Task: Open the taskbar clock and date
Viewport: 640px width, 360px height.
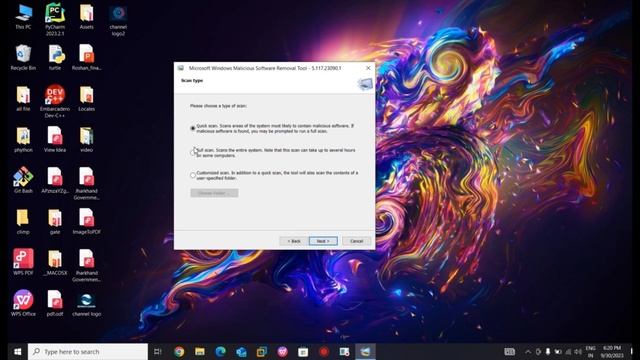Action: point(611,351)
